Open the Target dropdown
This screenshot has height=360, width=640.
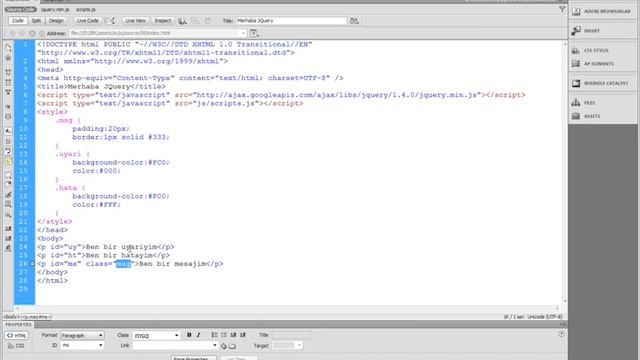287,345
